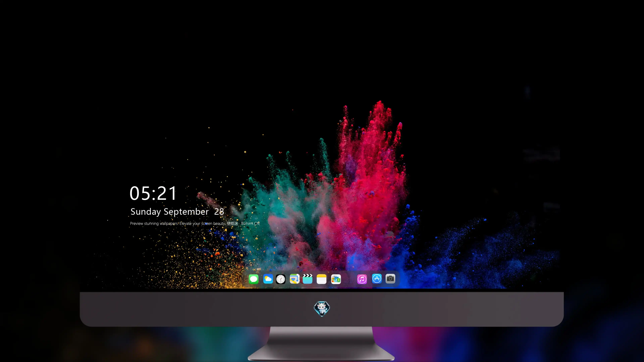Open the Maps app in the dock
644x362 pixels.
(294, 279)
